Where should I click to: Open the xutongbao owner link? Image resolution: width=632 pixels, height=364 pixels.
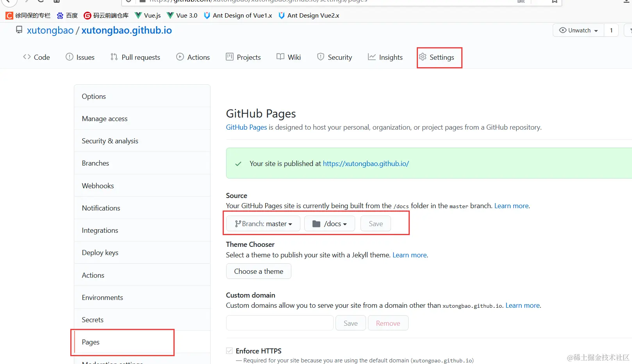[x=50, y=30]
